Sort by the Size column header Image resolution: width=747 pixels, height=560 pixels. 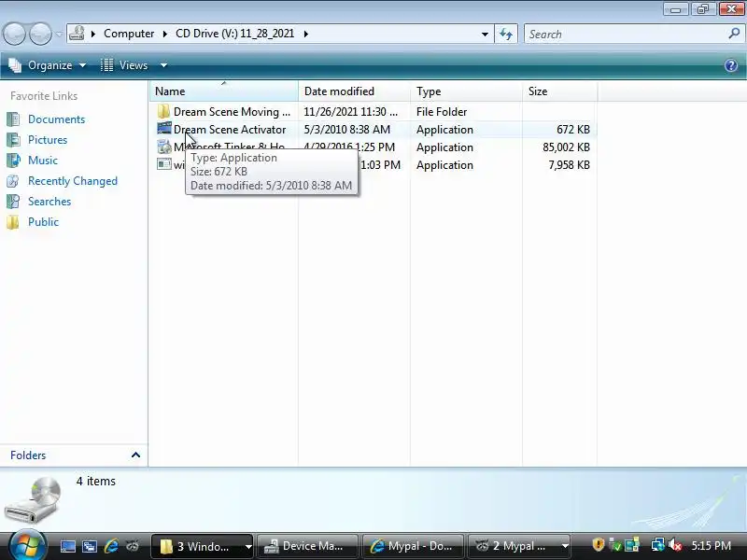559,91
